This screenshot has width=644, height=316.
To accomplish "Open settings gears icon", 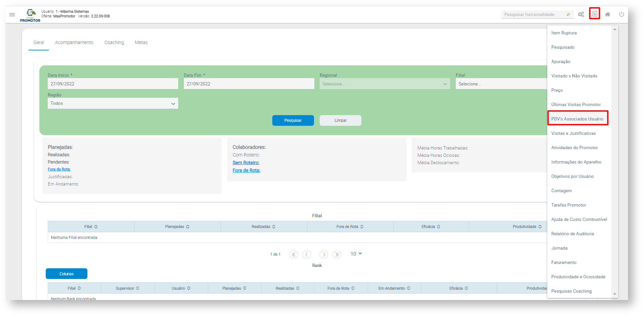I will tap(581, 14).
